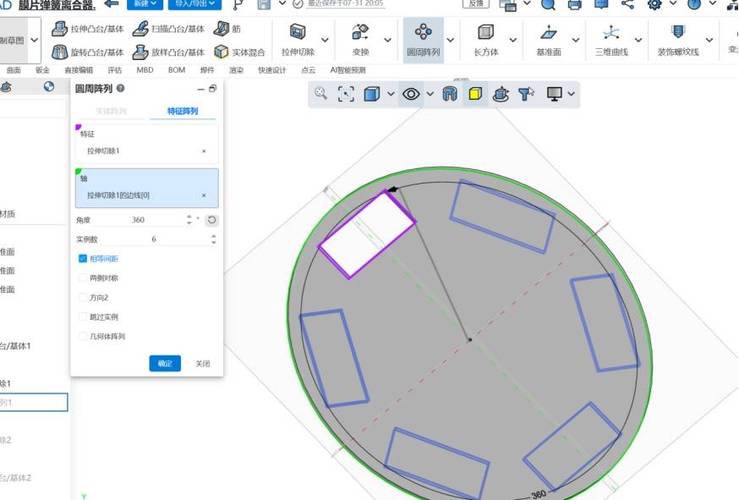Tick the 方向2 checkbox
Viewport: 739px width, 500px height.
tap(82, 297)
